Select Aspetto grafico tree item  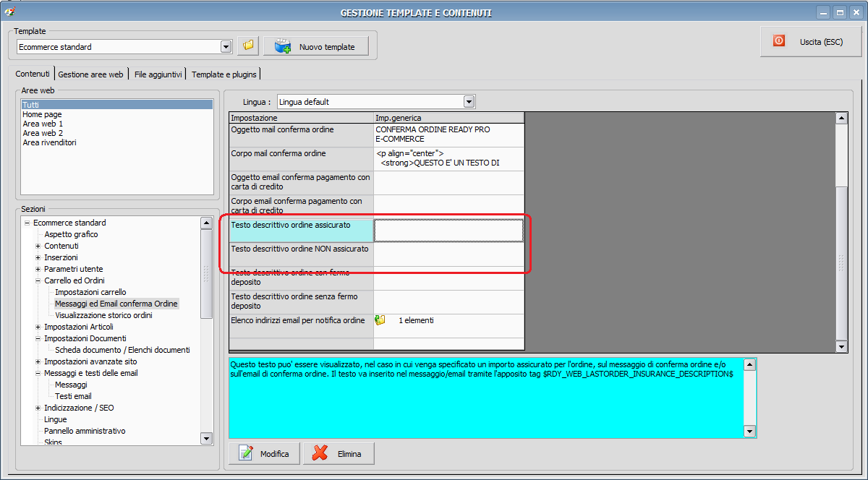click(71, 234)
